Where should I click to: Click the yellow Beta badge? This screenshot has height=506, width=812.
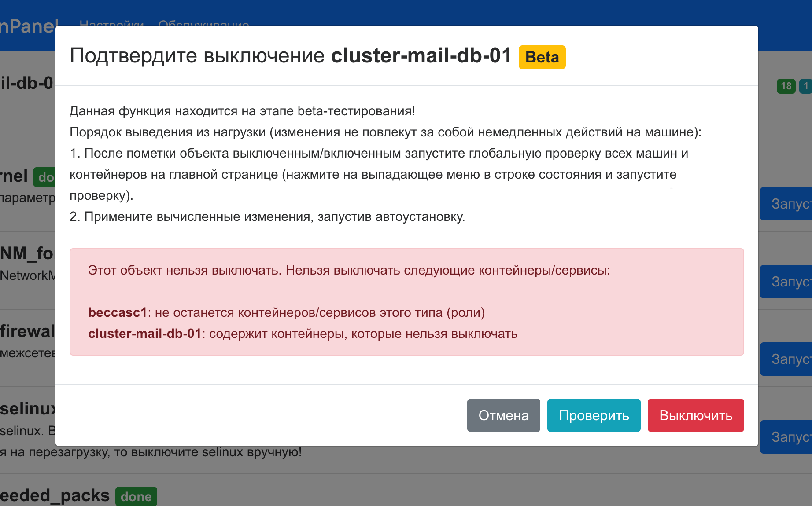coord(542,57)
